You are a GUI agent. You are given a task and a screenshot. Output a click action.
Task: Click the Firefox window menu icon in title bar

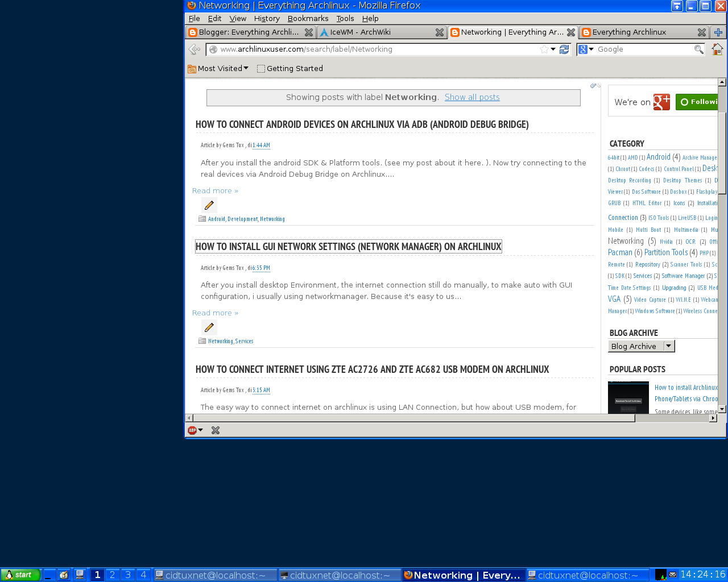click(192, 6)
